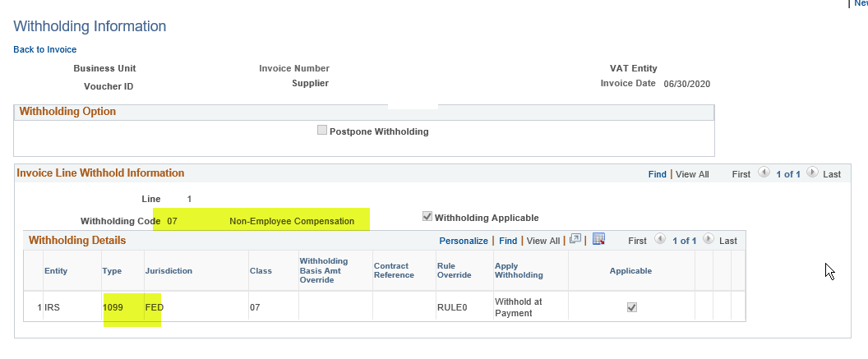Click Last in Invoice Line Withhold Information

tap(832, 174)
